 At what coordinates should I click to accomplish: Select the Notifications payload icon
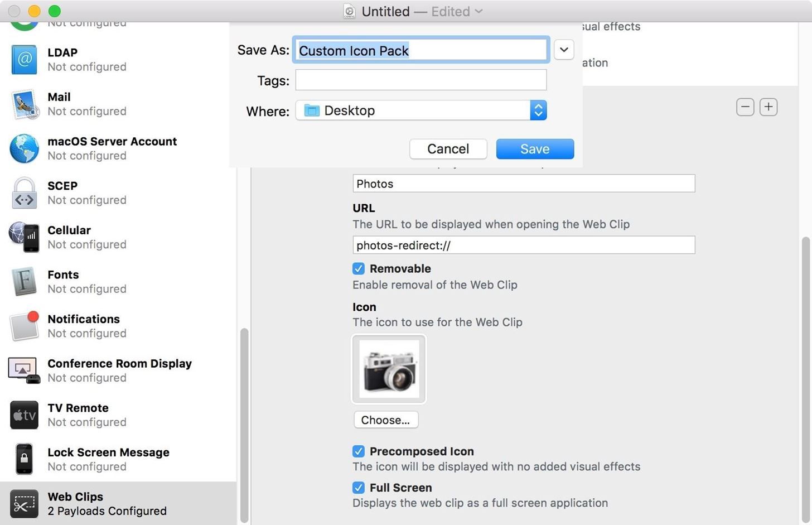(24, 326)
